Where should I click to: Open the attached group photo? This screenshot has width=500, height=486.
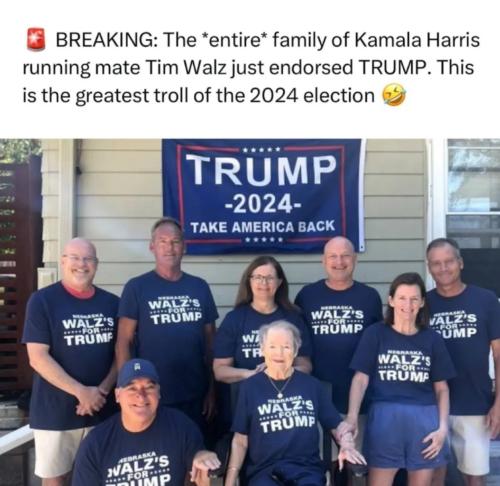pyautogui.click(x=250, y=312)
